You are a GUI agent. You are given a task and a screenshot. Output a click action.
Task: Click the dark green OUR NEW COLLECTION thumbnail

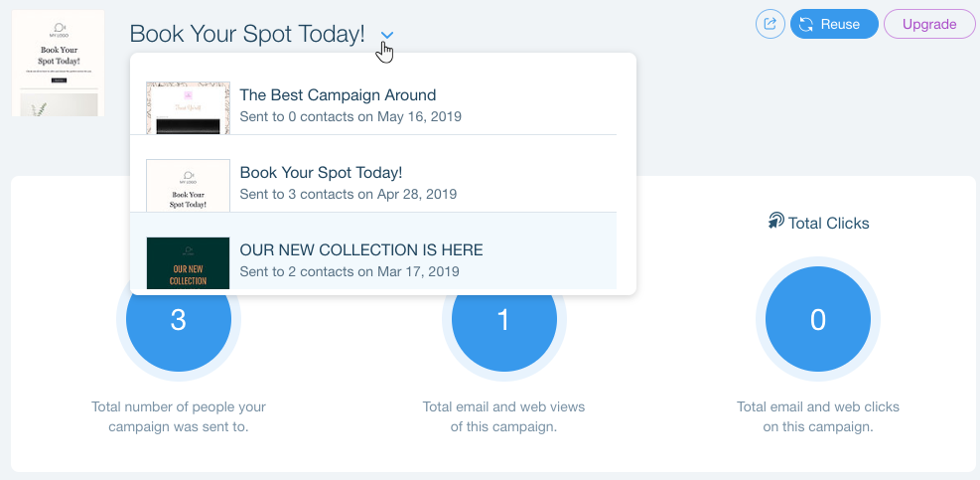coord(188,262)
